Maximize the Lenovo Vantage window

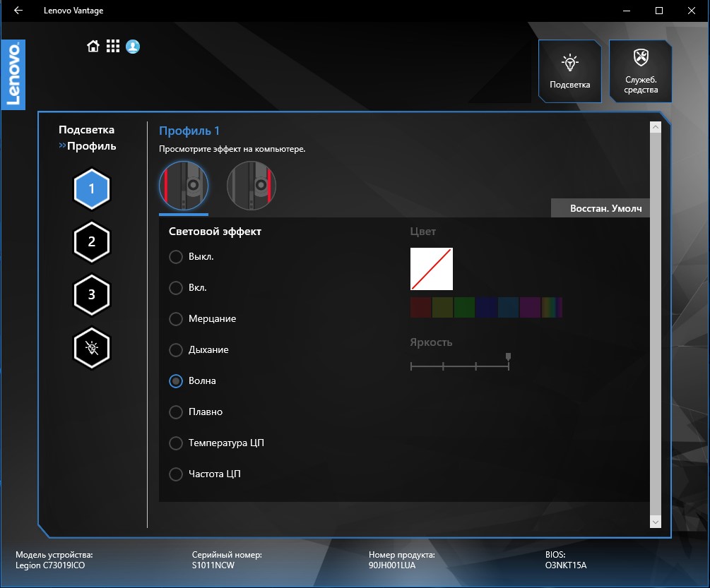click(x=659, y=11)
